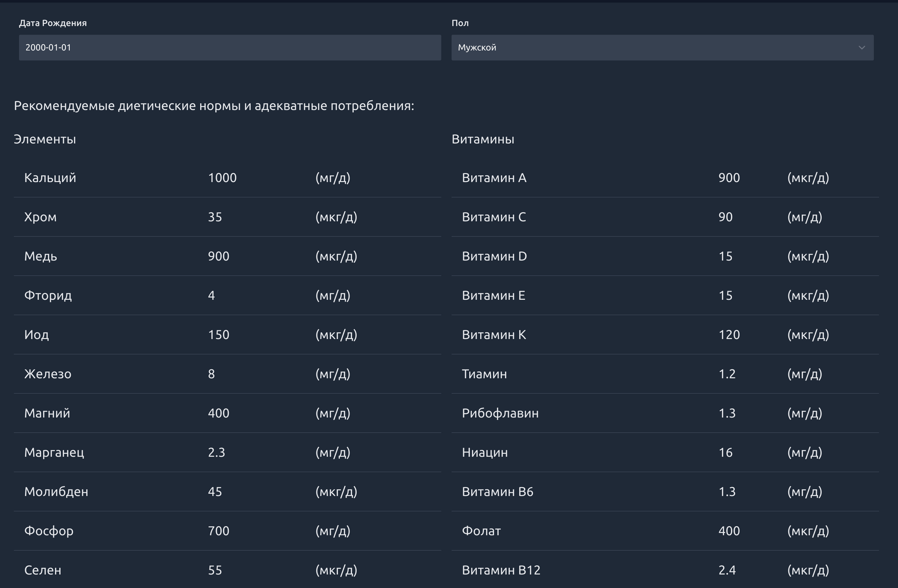Select the Фторид row
The image size is (898, 588).
(48, 295)
